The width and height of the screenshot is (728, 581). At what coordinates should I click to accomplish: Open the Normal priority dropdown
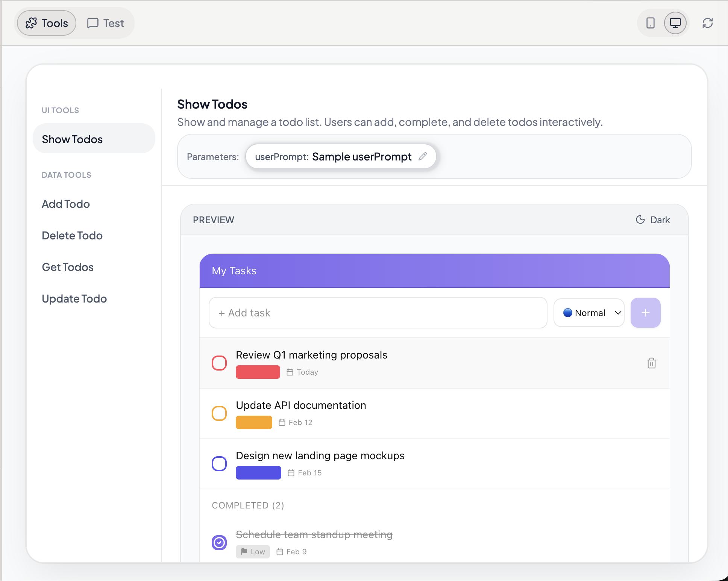click(589, 313)
